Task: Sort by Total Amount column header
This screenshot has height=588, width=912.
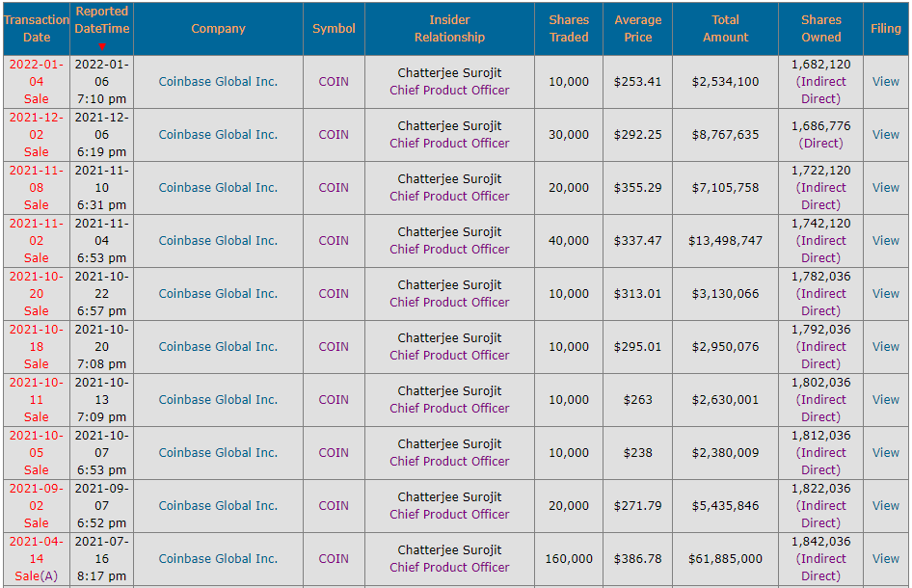Action: click(x=725, y=29)
